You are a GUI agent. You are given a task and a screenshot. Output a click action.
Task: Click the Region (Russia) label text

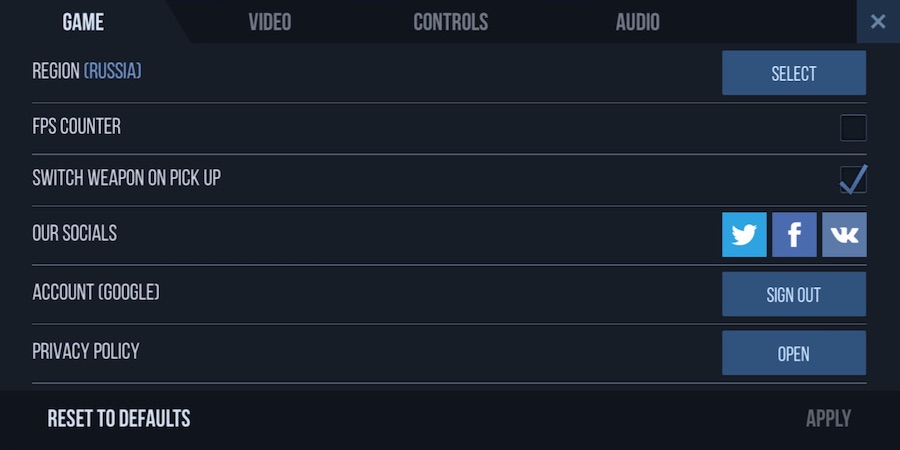tap(87, 71)
